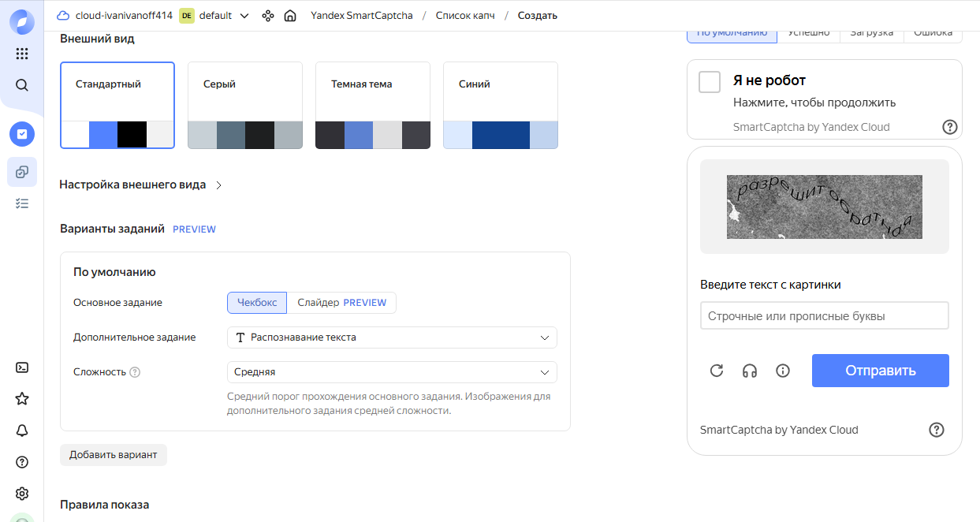Check the "Я не робот" checkbox

[710, 82]
